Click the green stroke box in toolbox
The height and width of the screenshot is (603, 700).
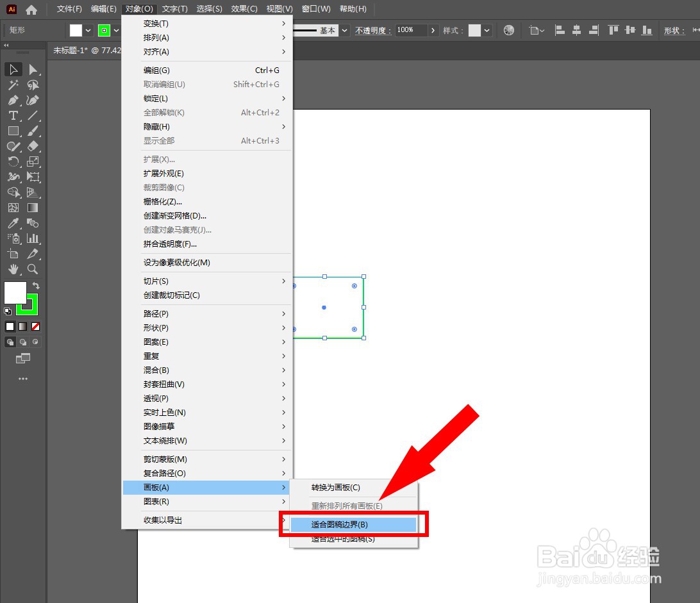(x=32, y=308)
